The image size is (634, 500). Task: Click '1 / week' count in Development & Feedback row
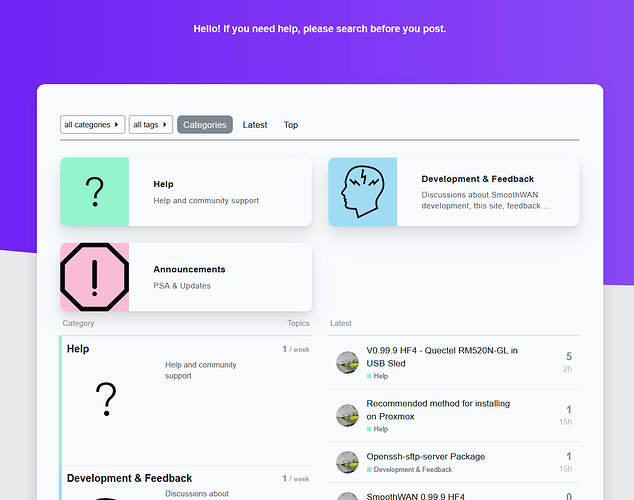tap(296, 479)
